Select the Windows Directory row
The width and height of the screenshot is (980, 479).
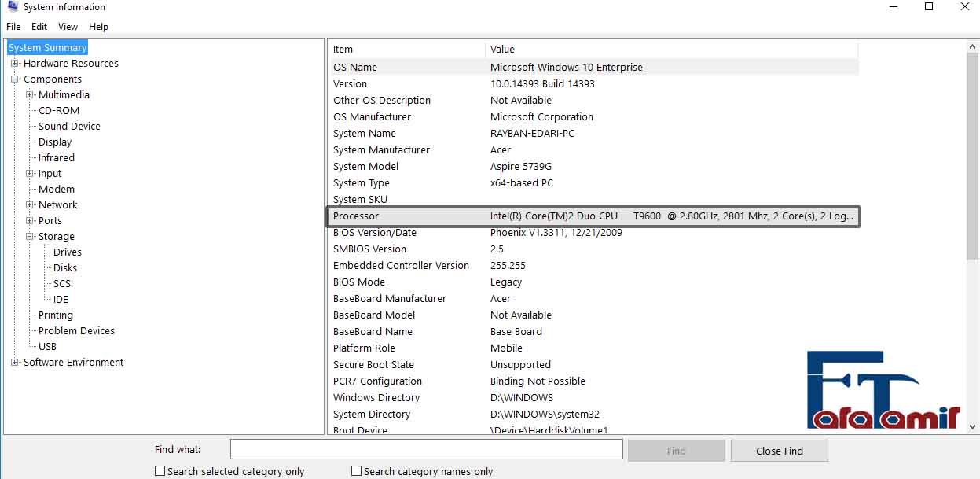pyautogui.click(x=593, y=398)
